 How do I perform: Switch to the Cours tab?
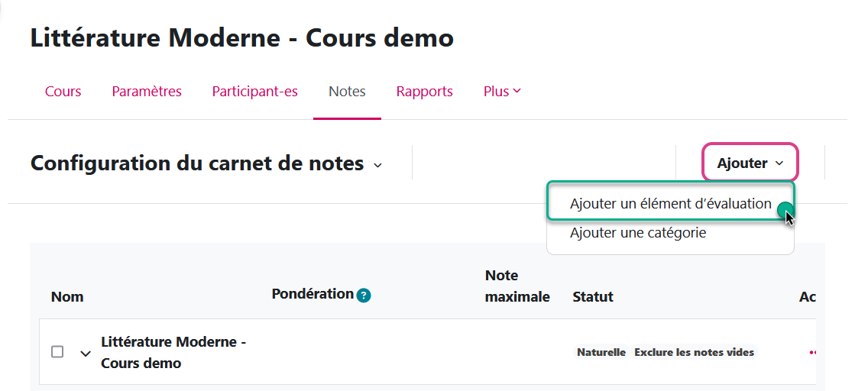(x=63, y=92)
